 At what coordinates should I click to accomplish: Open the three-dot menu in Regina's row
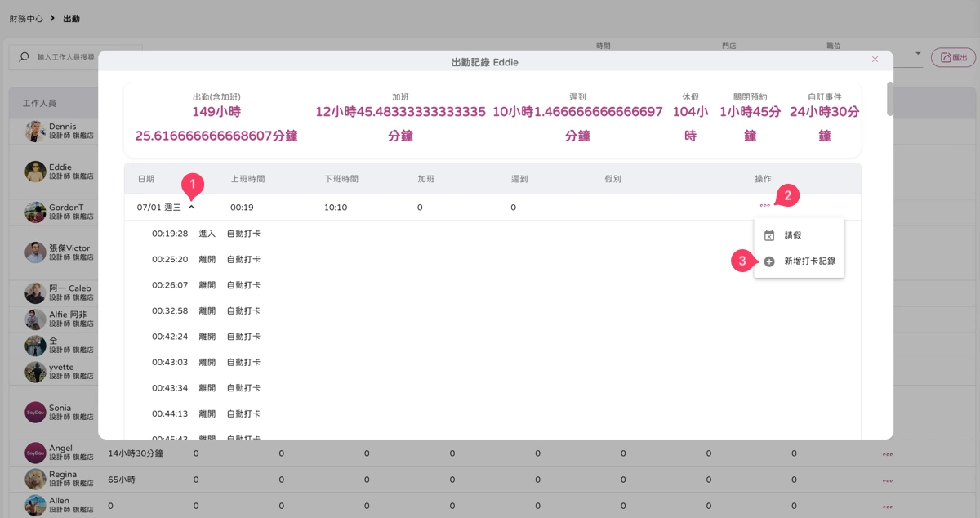[x=887, y=481]
